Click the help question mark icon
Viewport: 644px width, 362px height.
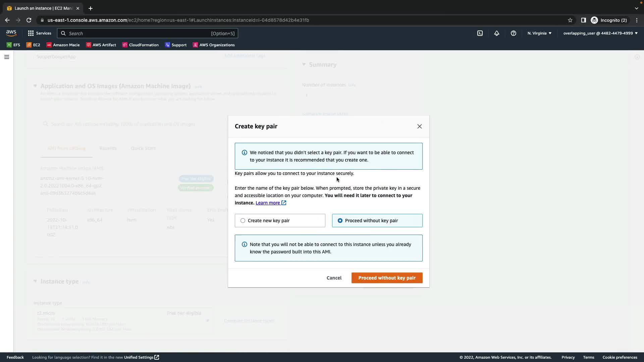tap(513, 33)
